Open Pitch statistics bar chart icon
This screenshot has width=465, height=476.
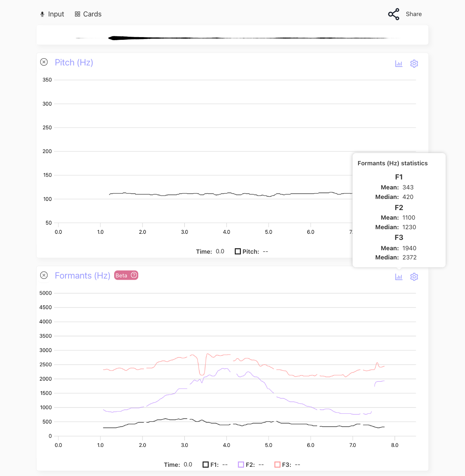399,64
